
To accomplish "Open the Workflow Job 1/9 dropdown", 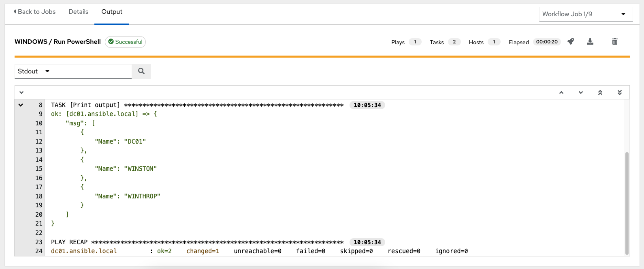I will tap(585, 14).
